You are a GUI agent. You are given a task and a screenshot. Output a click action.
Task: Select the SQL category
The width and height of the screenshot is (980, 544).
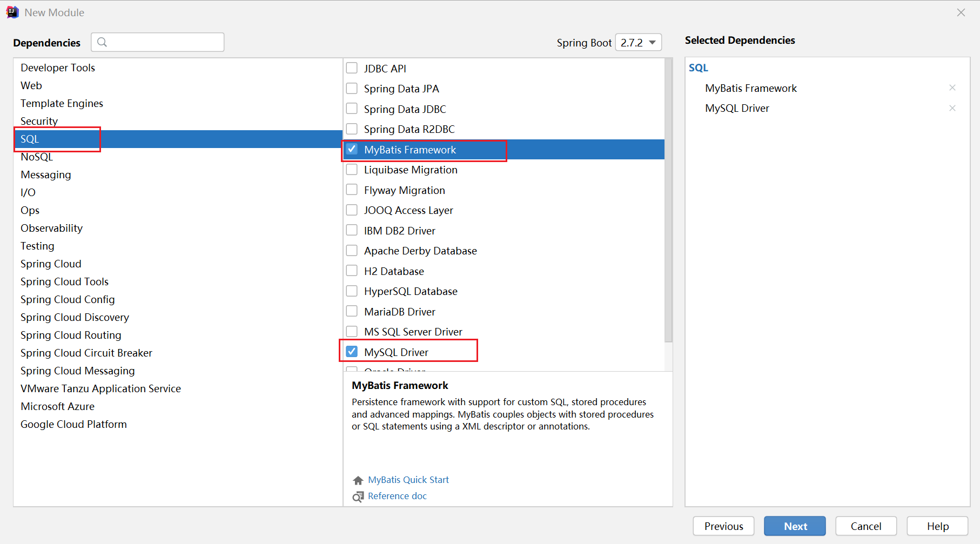178,139
